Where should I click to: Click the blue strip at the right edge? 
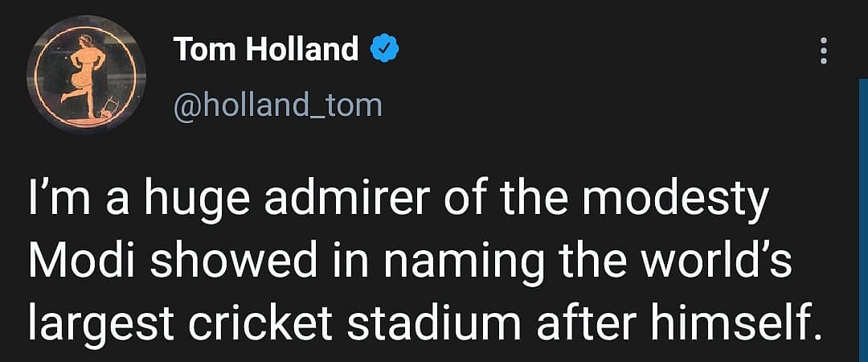[863, 217]
